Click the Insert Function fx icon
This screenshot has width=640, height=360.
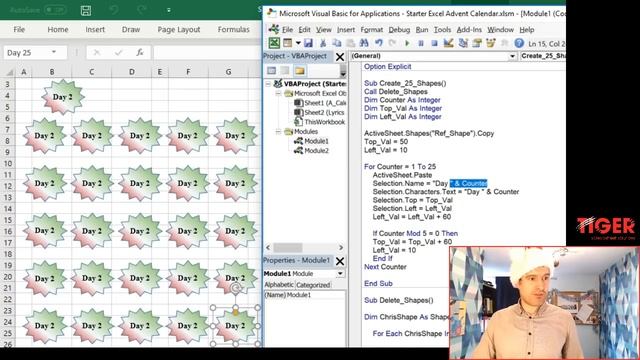tap(140, 52)
